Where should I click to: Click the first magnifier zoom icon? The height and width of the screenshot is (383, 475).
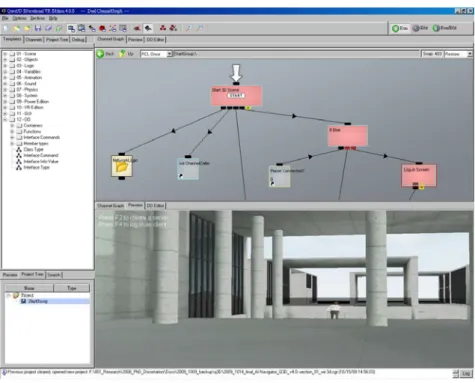pos(188,28)
